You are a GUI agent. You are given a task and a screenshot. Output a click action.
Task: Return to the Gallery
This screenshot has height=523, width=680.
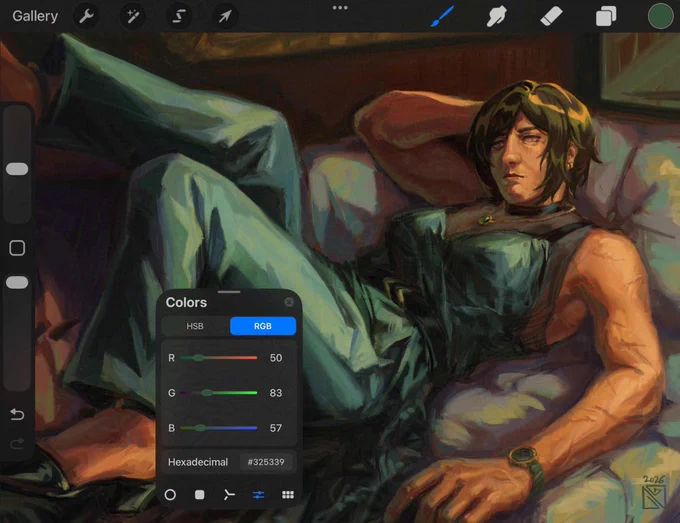point(35,16)
